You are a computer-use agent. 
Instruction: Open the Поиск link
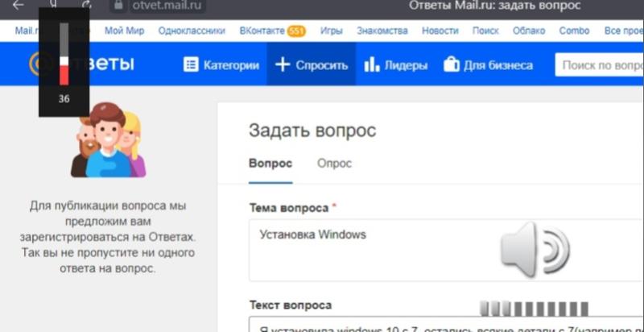(485, 31)
